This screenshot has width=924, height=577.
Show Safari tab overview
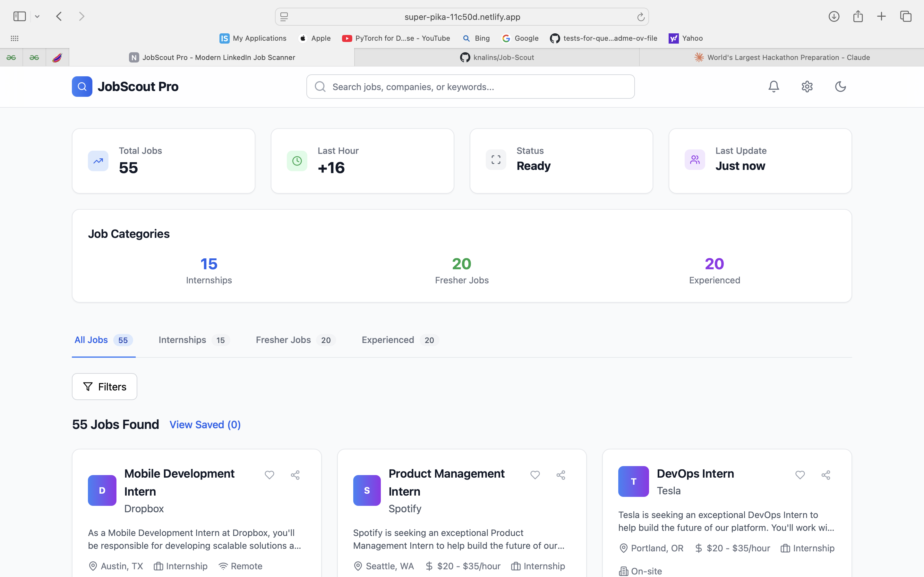[x=906, y=16]
